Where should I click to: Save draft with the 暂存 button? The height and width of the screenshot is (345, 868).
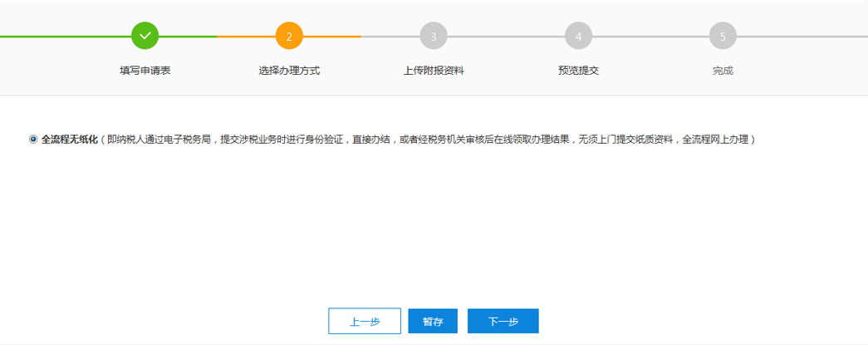(x=433, y=321)
